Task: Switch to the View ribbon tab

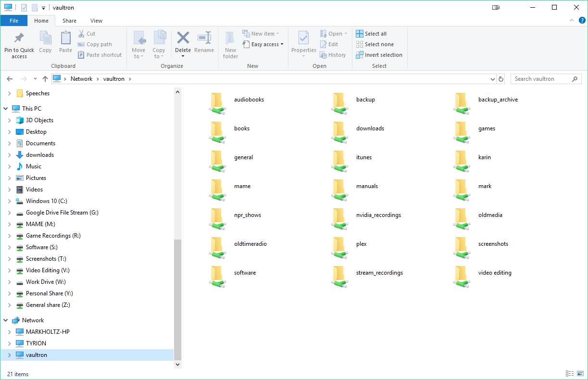Action: point(96,21)
